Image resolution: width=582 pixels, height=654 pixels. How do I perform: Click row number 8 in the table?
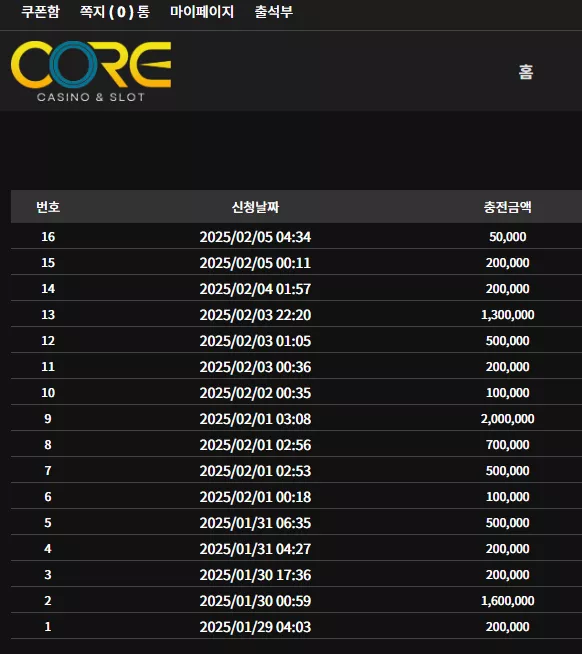pos(48,445)
